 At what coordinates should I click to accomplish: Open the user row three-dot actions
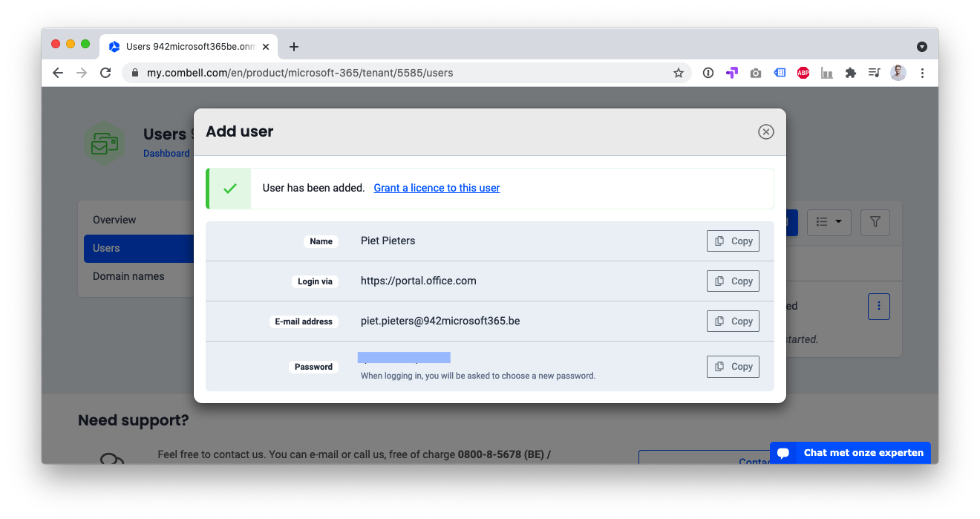pyautogui.click(x=879, y=306)
